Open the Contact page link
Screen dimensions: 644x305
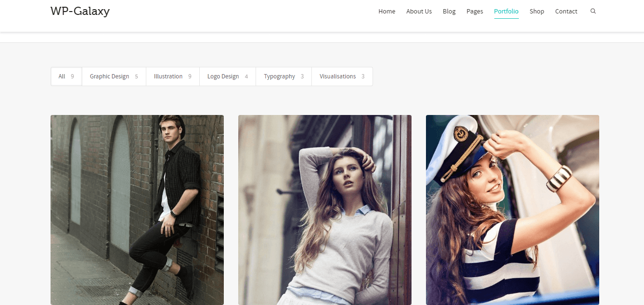click(566, 11)
